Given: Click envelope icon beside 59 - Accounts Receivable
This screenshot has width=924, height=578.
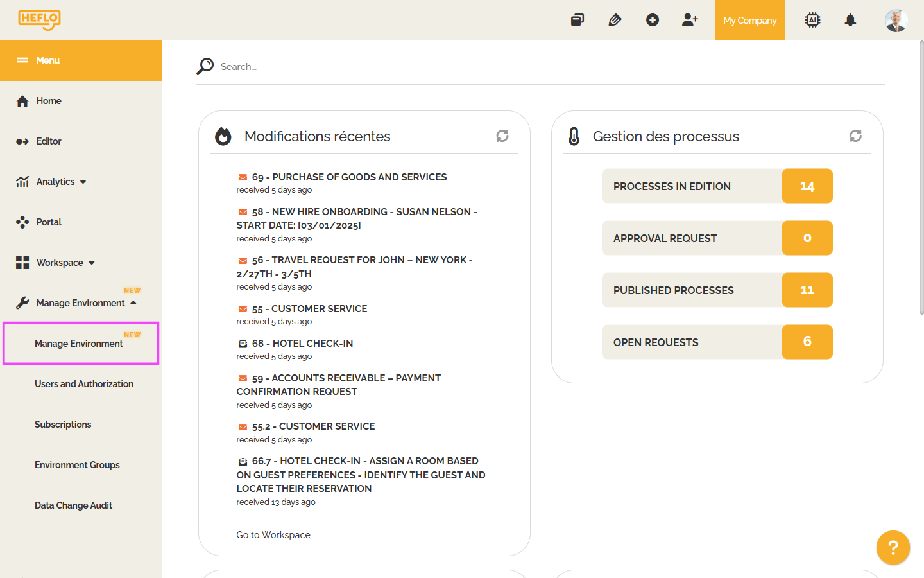Looking at the screenshot, I should pyautogui.click(x=243, y=378).
